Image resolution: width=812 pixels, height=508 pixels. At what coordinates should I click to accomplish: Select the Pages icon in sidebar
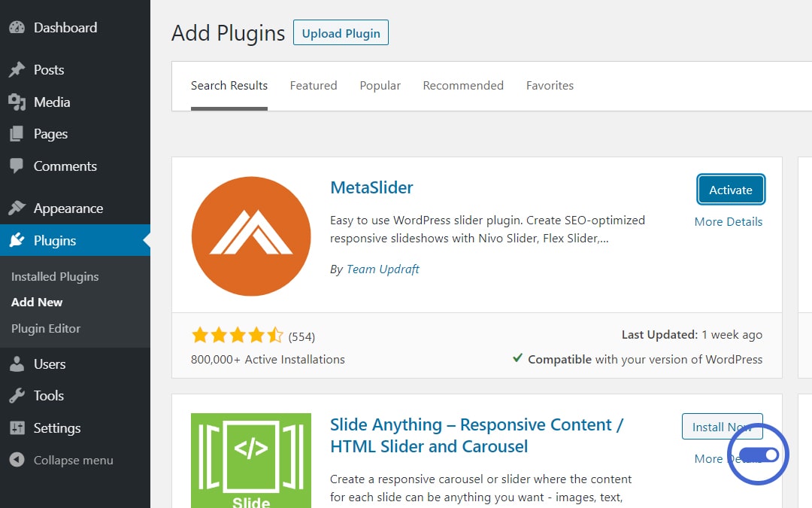[17, 134]
